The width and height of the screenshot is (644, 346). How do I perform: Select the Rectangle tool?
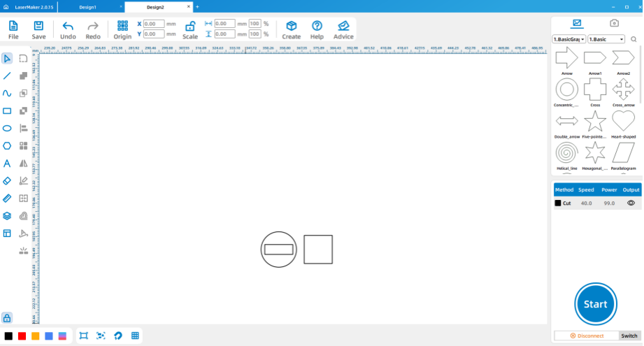(7, 111)
